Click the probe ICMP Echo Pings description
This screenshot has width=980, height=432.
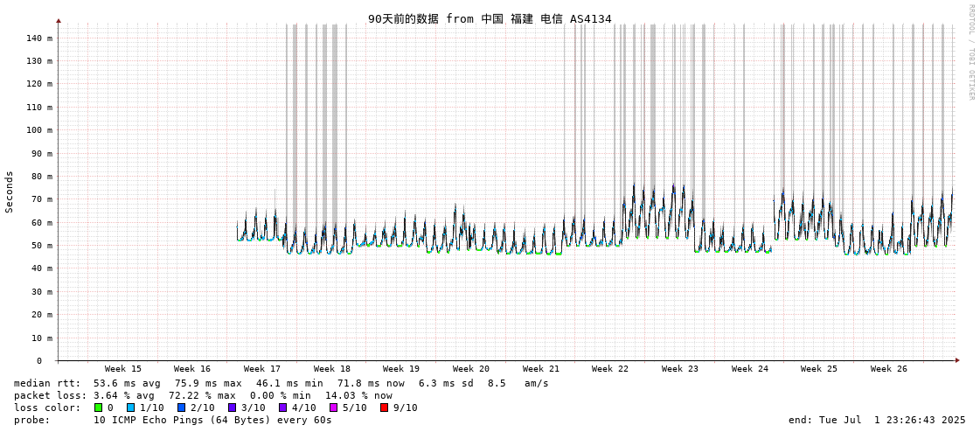coord(212,420)
